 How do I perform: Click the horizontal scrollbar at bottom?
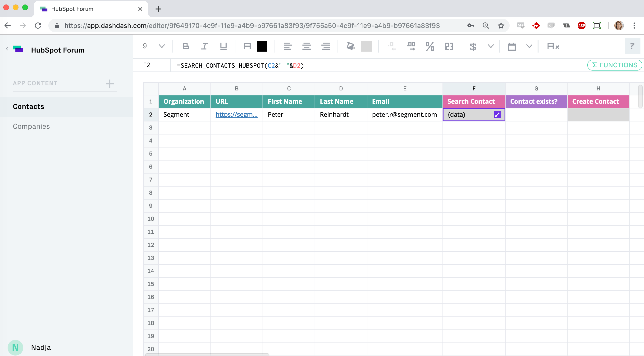207,355
